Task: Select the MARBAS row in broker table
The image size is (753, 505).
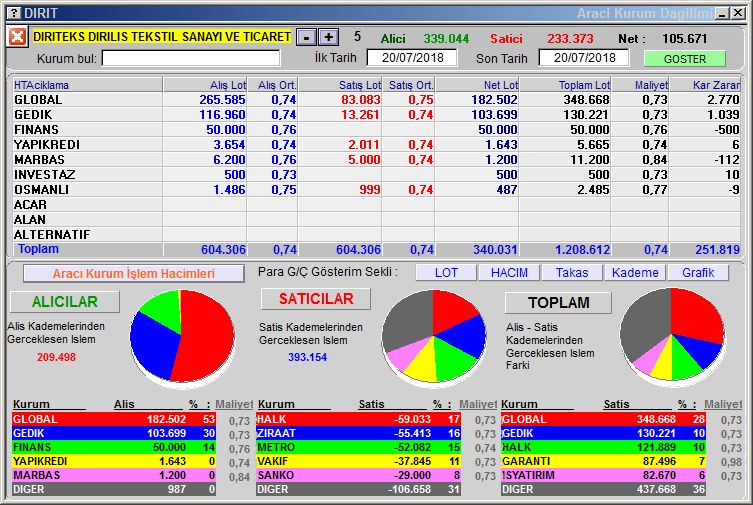Action: tap(376, 159)
